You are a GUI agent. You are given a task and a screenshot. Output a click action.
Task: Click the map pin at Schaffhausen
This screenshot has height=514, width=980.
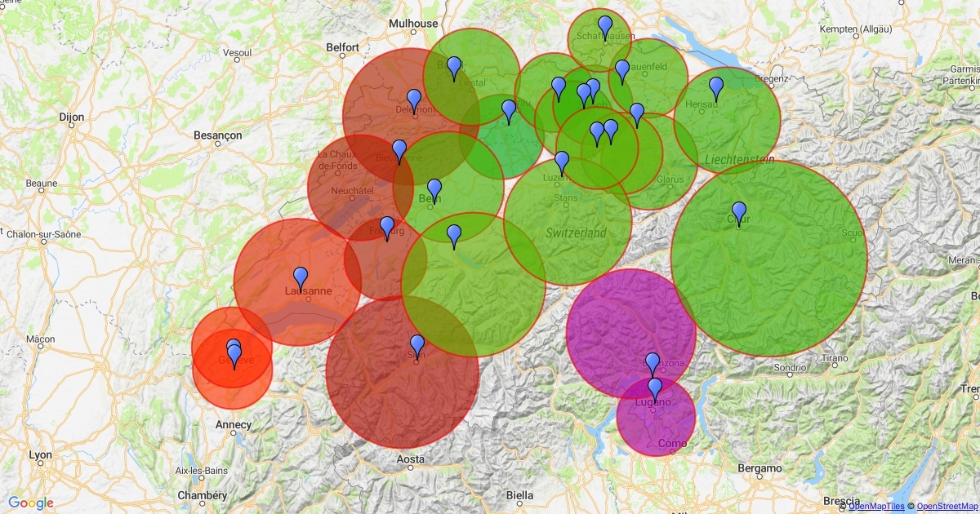click(604, 26)
